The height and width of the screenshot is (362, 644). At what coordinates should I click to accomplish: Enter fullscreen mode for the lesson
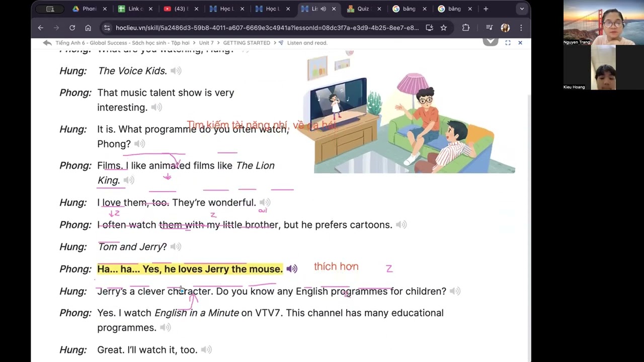coord(508,43)
